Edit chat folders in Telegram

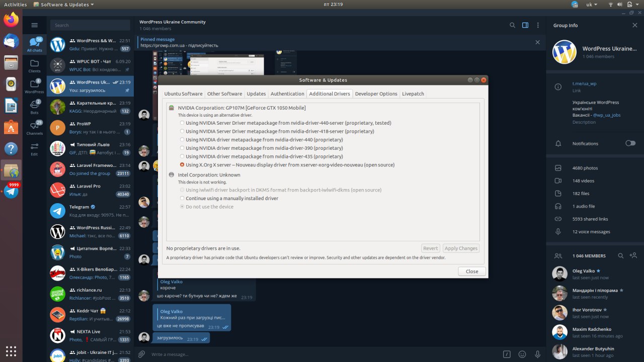[x=35, y=149]
